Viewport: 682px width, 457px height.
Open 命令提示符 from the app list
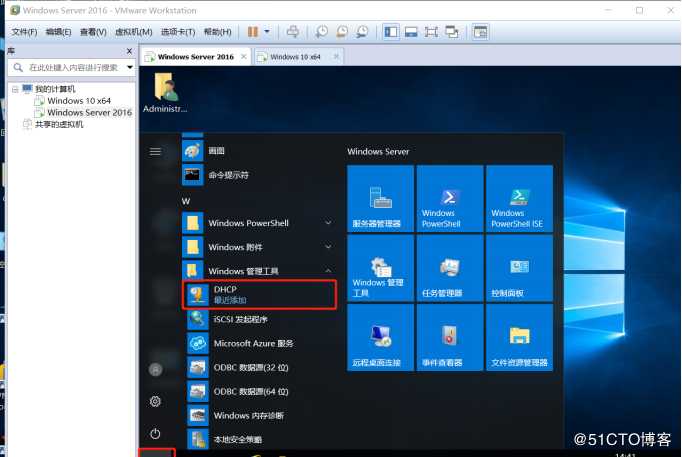[x=259, y=175]
